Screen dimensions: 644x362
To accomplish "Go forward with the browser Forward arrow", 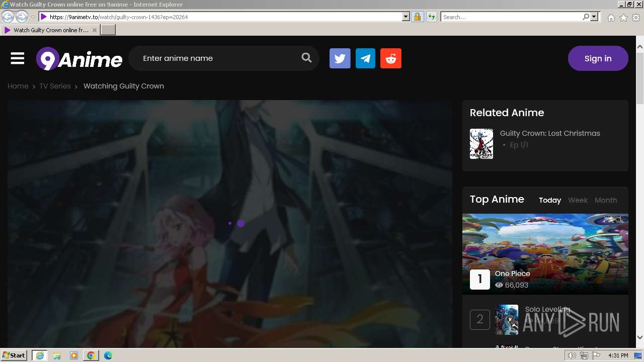I will tap(22, 17).
